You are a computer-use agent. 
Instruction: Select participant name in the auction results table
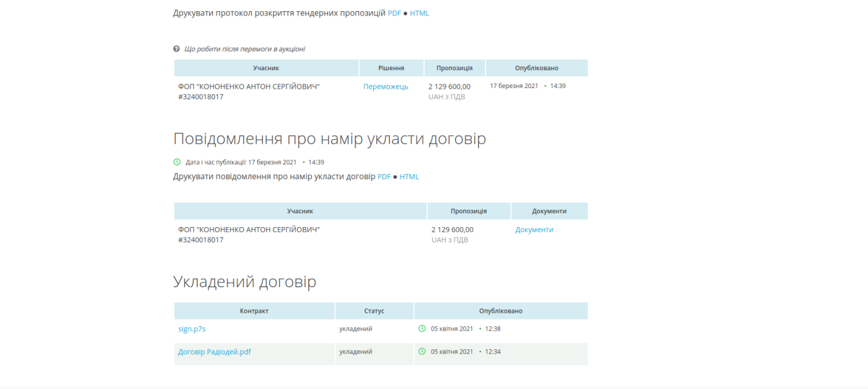coord(249,87)
